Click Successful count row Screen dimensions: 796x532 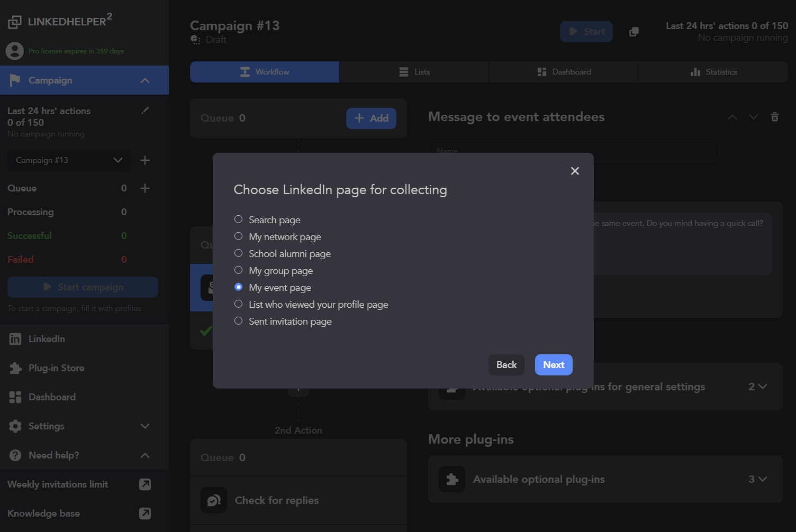point(67,236)
